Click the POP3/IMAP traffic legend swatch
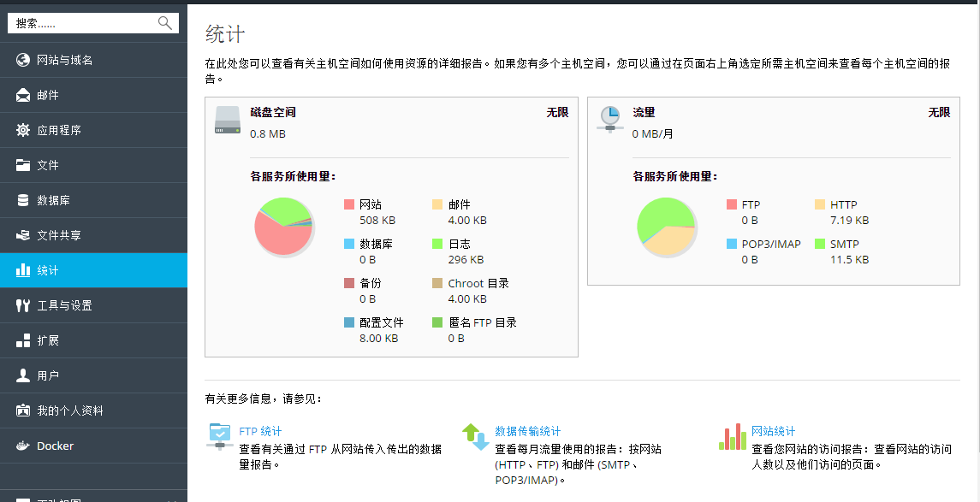 tap(732, 244)
